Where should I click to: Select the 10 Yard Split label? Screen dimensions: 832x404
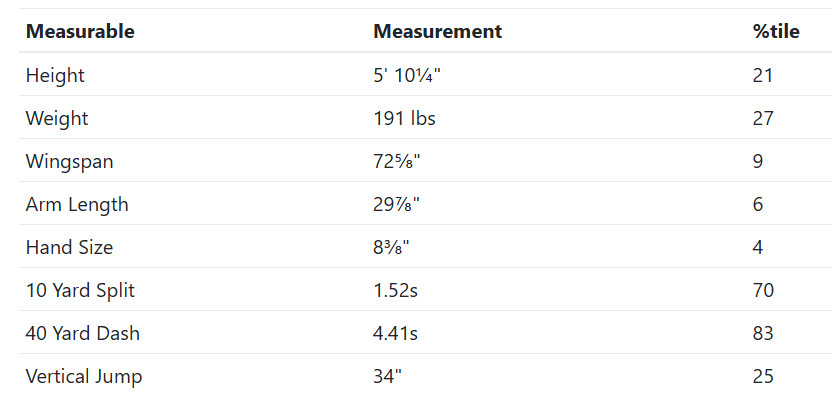(80, 291)
